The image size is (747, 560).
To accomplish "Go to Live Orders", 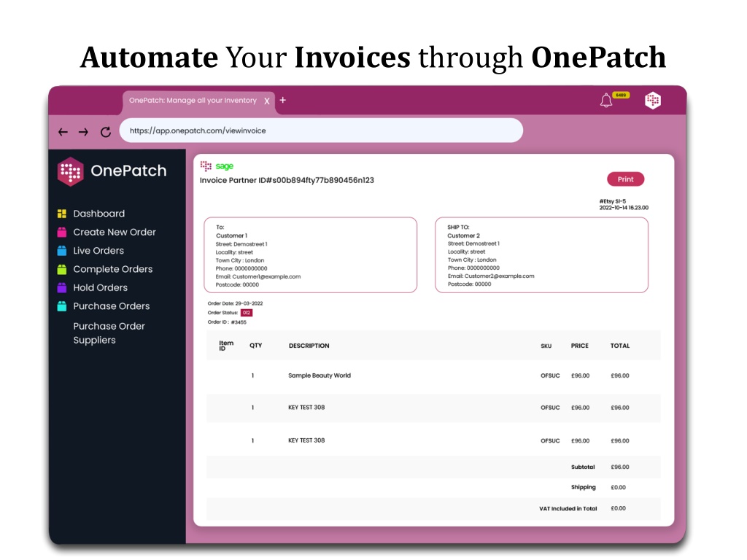I will point(98,251).
